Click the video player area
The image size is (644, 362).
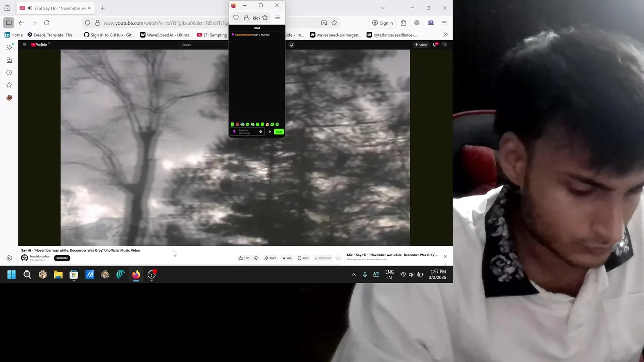click(x=235, y=147)
